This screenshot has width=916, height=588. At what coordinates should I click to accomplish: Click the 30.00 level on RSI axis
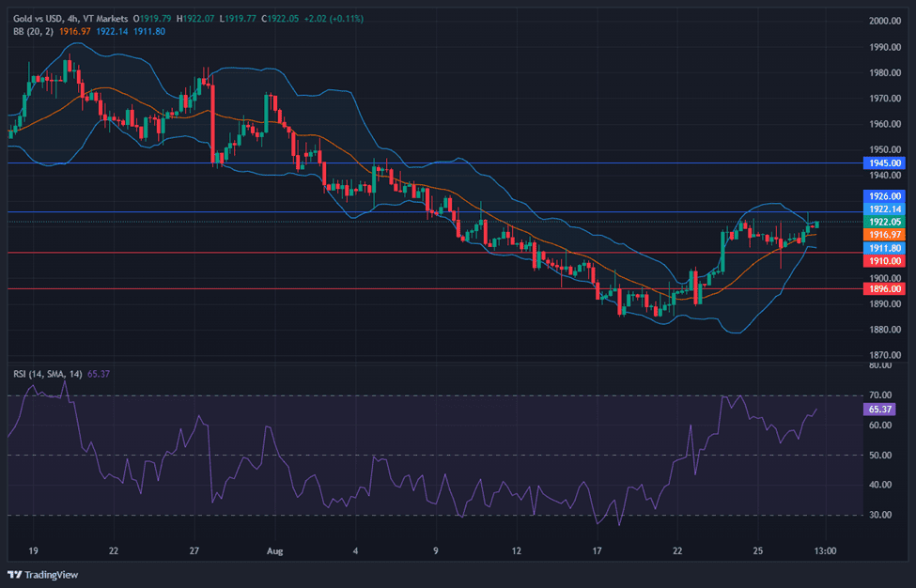(x=882, y=515)
